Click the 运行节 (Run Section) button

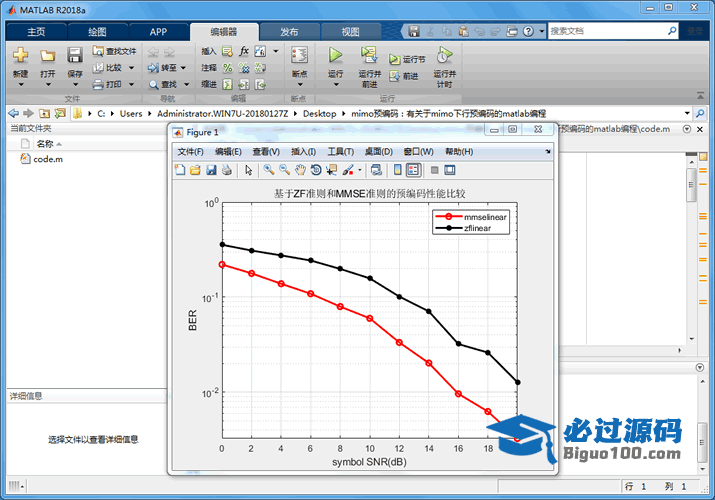tap(408, 60)
